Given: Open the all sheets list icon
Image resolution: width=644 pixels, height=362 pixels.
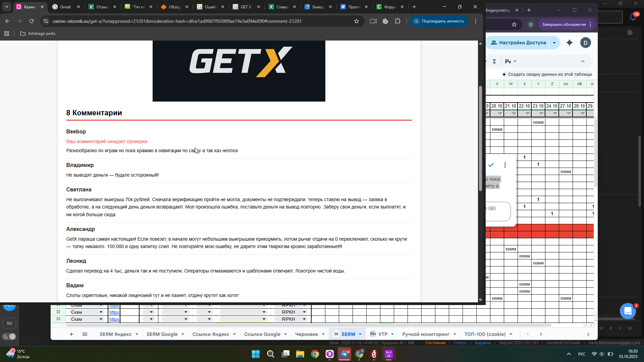Looking at the screenshot, I should 85,334.
